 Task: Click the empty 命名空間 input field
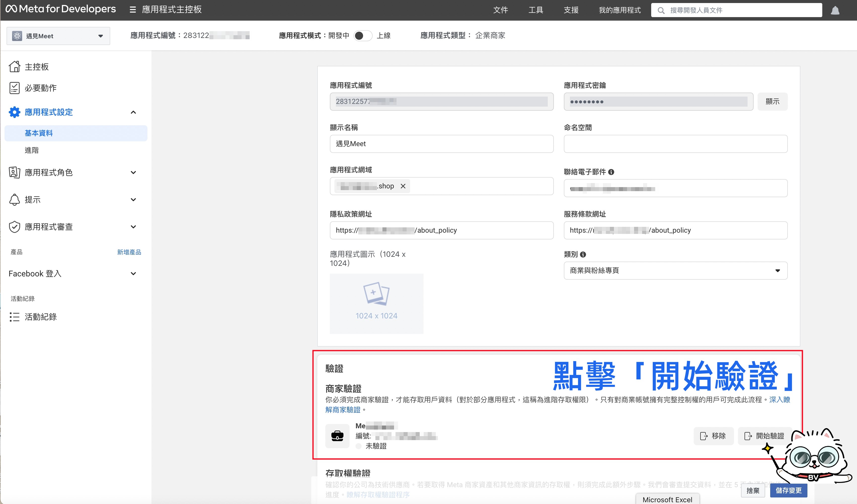[675, 144]
